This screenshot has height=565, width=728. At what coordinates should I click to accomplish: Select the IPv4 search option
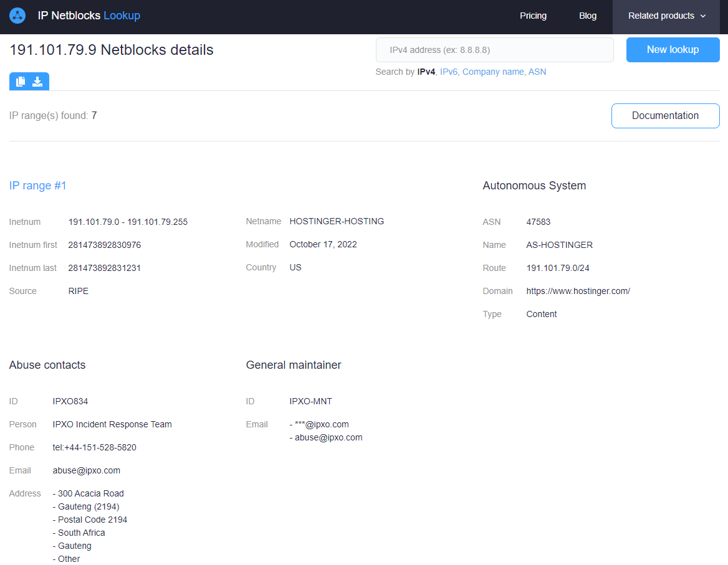click(426, 72)
